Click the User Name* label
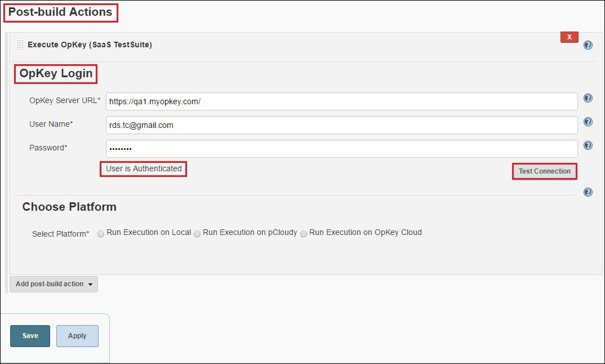 click(x=51, y=125)
